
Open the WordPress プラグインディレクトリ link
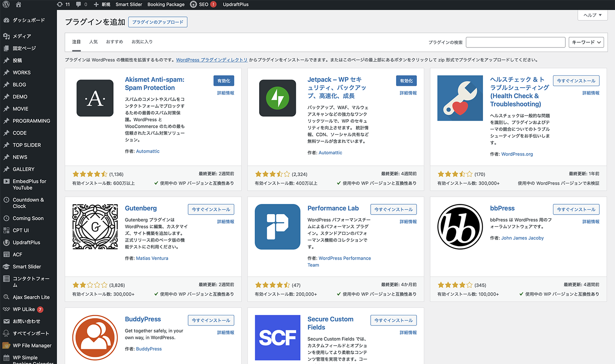(x=212, y=60)
